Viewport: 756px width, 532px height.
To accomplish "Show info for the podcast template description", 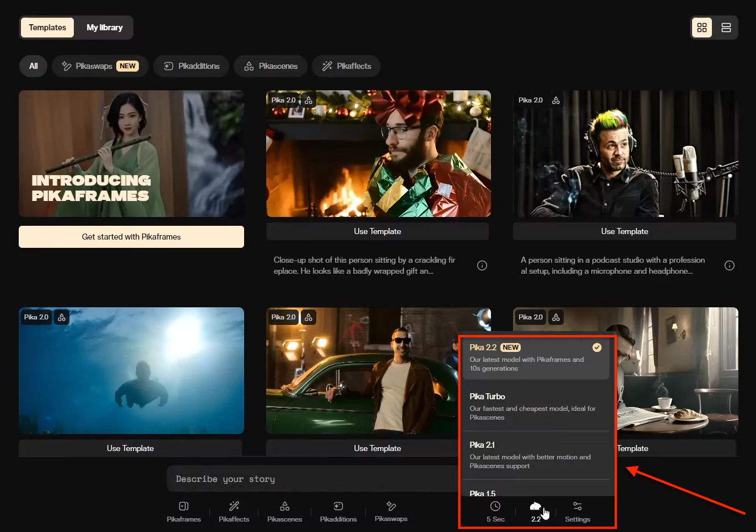I will (730, 265).
